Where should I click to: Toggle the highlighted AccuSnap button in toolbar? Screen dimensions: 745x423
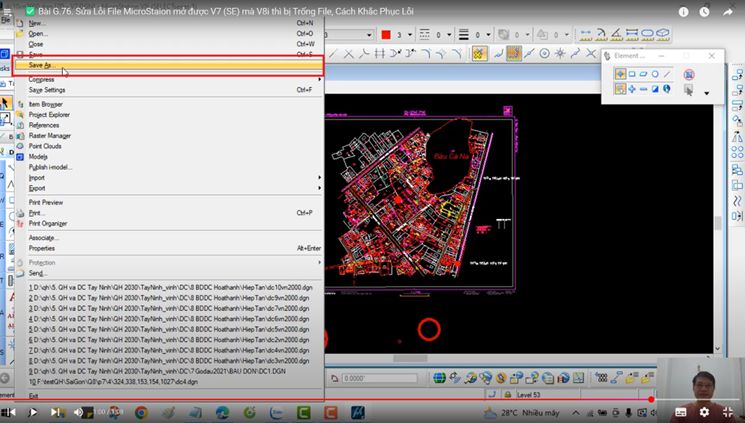point(479,53)
